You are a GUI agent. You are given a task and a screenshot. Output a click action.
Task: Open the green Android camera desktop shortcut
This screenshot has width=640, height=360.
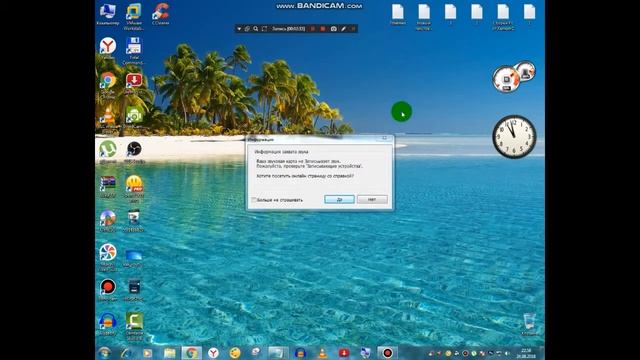point(134,117)
